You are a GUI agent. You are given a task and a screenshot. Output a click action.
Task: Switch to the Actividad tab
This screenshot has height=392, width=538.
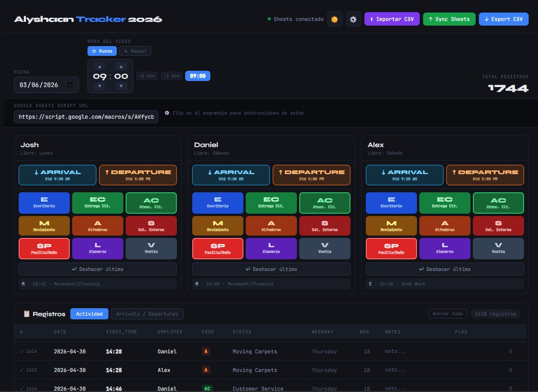click(89, 314)
